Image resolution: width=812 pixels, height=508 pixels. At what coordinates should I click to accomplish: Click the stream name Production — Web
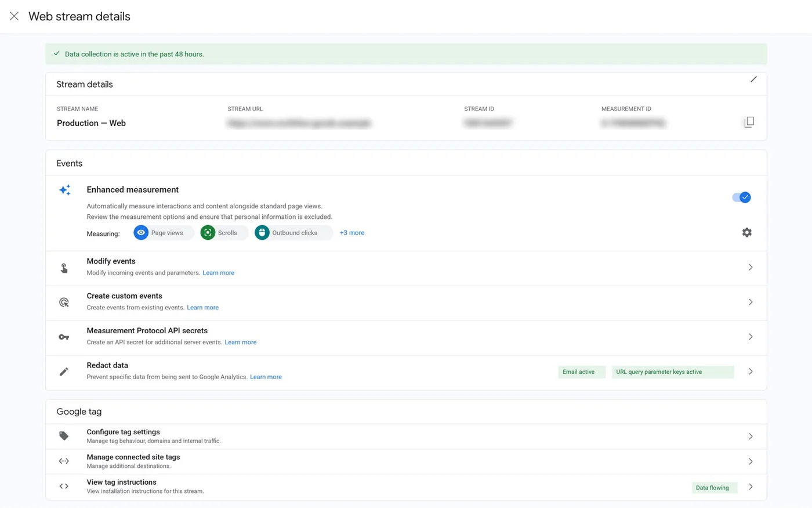coord(91,123)
